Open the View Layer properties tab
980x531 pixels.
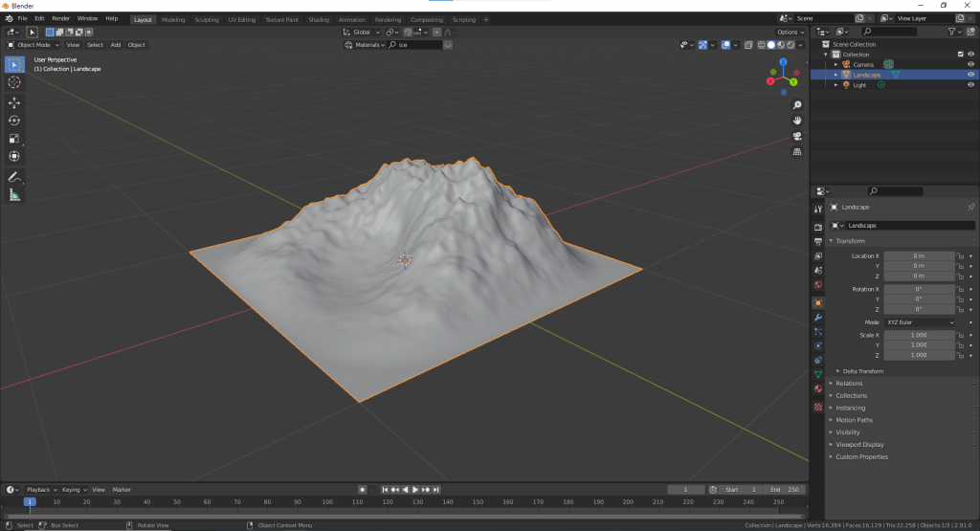pos(817,255)
